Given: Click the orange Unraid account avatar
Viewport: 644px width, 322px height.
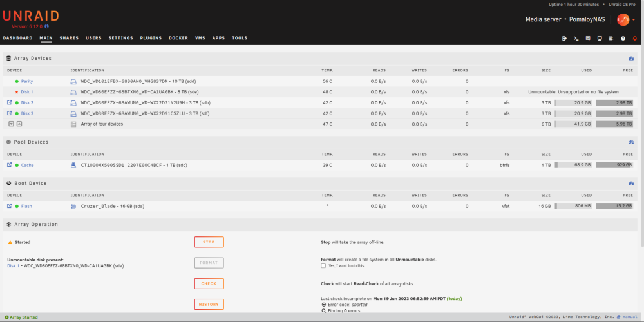Looking at the screenshot, I should [623, 19].
